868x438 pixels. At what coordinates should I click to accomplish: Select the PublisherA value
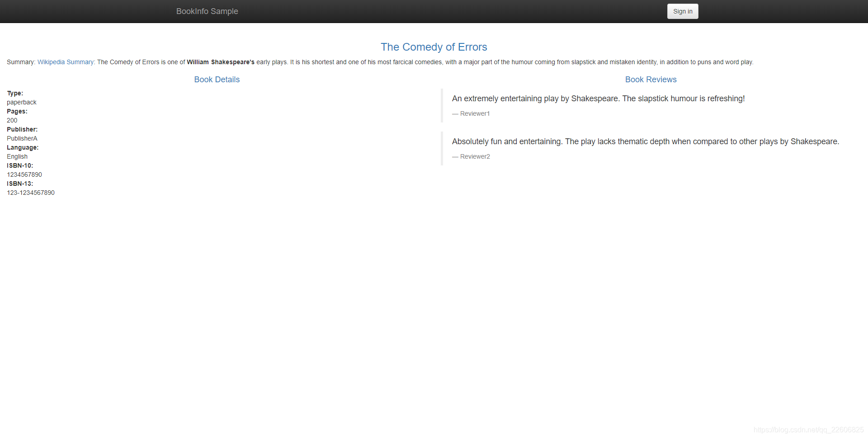(22, 138)
